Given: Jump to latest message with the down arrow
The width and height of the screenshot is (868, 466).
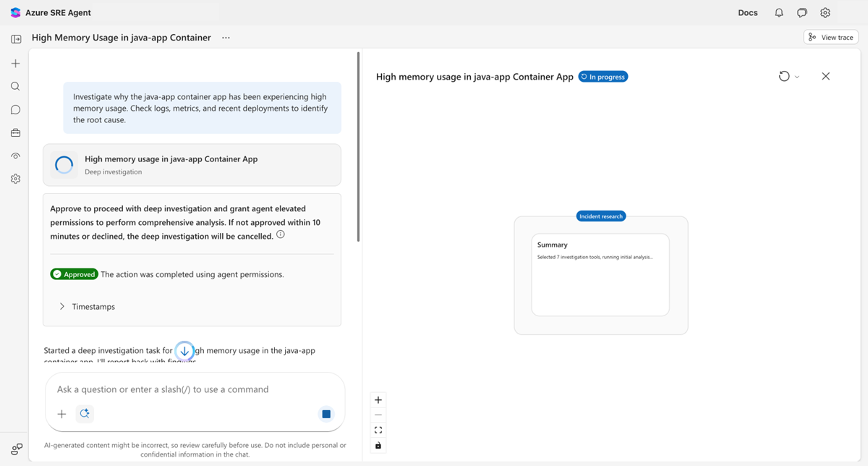Looking at the screenshot, I should click(184, 351).
